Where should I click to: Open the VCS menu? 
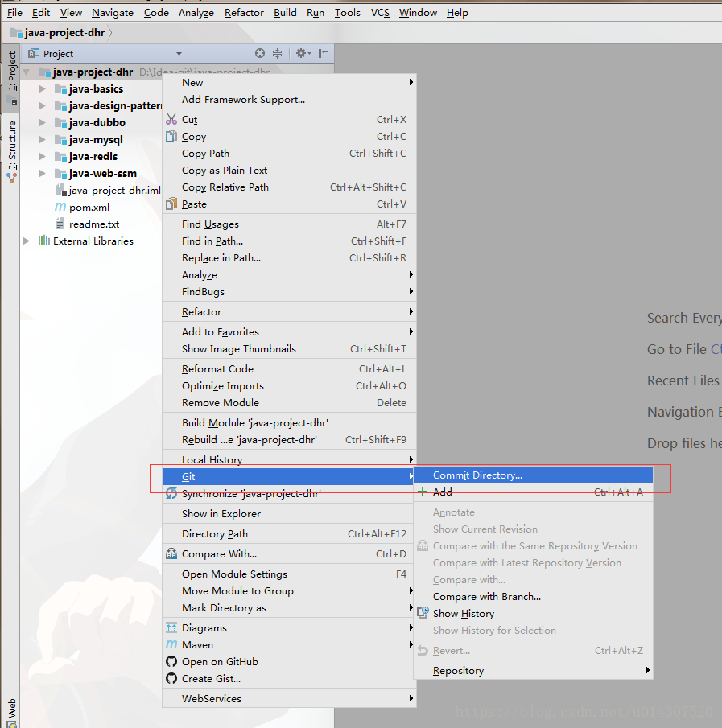pyautogui.click(x=380, y=13)
